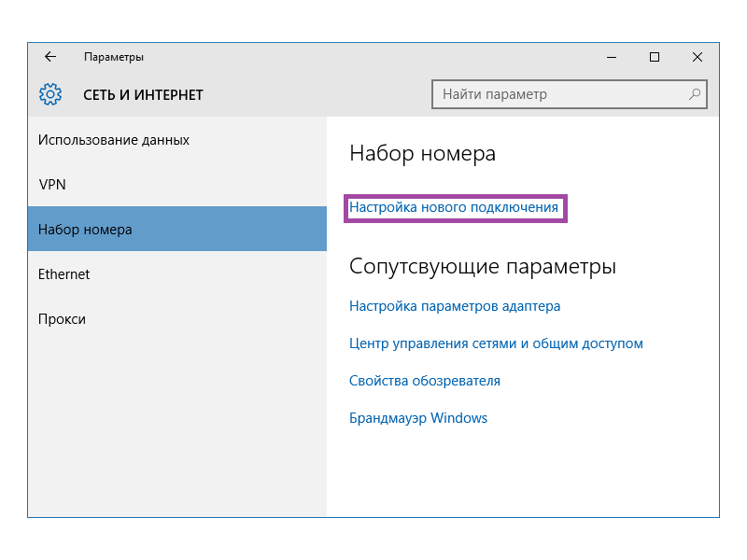Viewport: 747px width, 560px height.
Task: Click the magnifier icon in search box
Action: point(695,94)
